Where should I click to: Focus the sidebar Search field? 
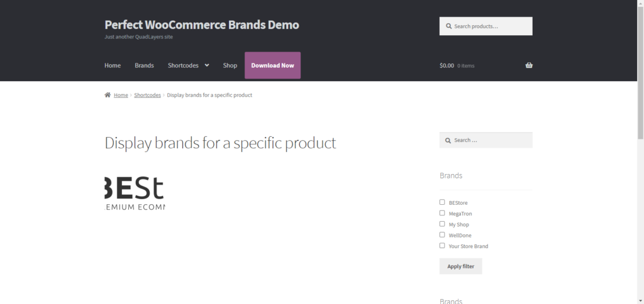click(x=486, y=140)
